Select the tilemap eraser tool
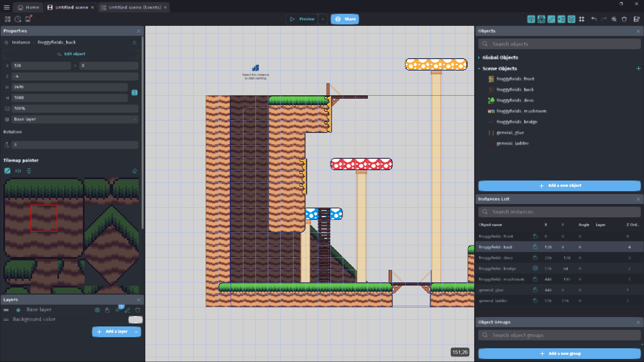This screenshot has width=644, height=362. click(x=135, y=171)
